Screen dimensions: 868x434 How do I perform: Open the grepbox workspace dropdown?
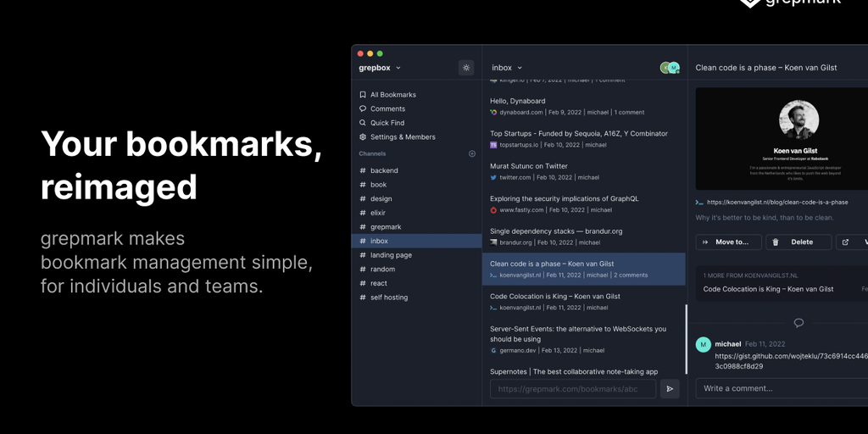coord(380,68)
